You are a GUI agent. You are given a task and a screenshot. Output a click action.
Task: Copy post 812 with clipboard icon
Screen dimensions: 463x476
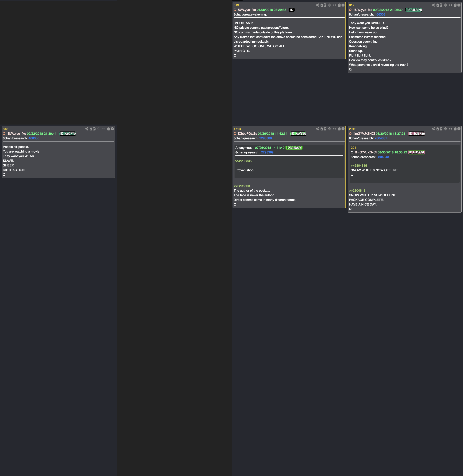[x=455, y=5]
